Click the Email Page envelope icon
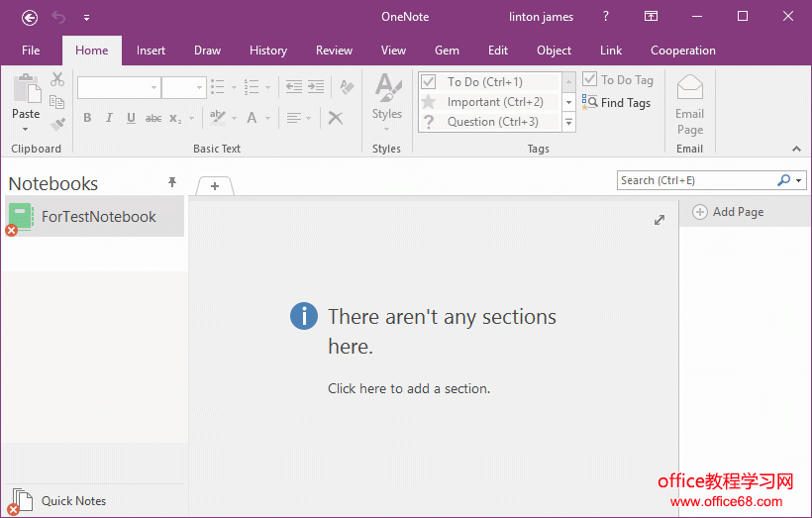The width and height of the screenshot is (812, 518). point(689,89)
